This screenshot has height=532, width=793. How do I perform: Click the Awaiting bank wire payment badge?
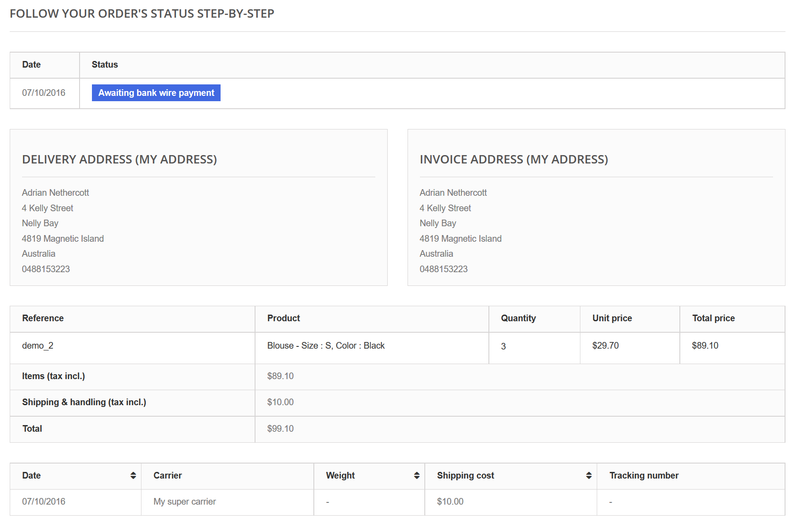pyautogui.click(x=156, y=93)
